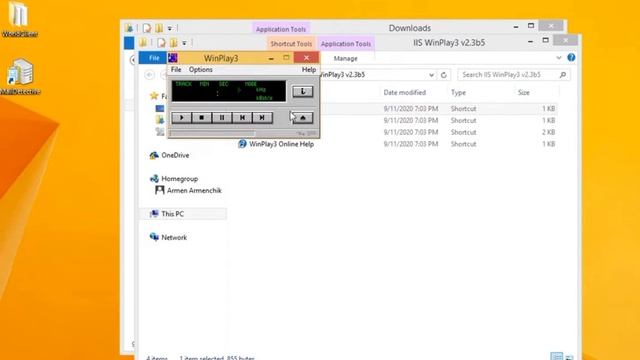Viewport: 640px width, 360px height.
Task: Select the WinPlay3 Online Help shortcut
Action: pos(281,144)
